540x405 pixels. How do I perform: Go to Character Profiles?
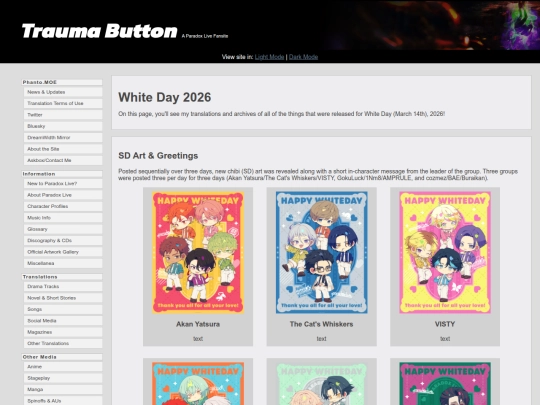click(63, 206)
